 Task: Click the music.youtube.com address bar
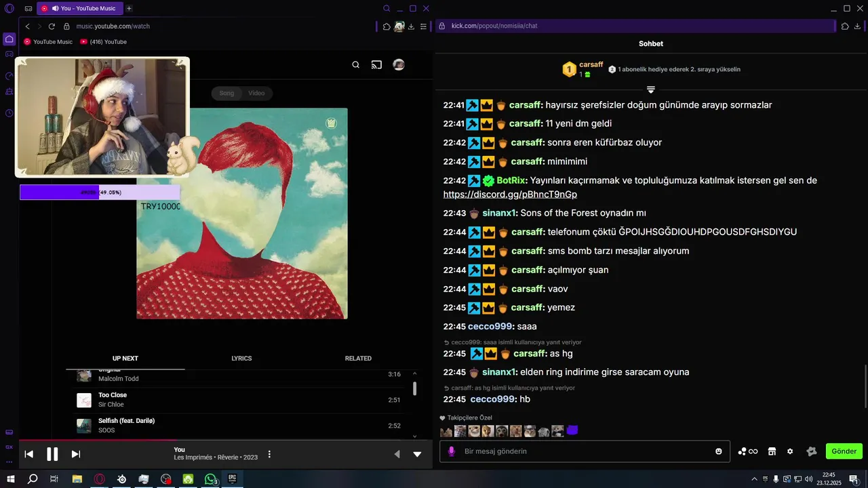217,26
